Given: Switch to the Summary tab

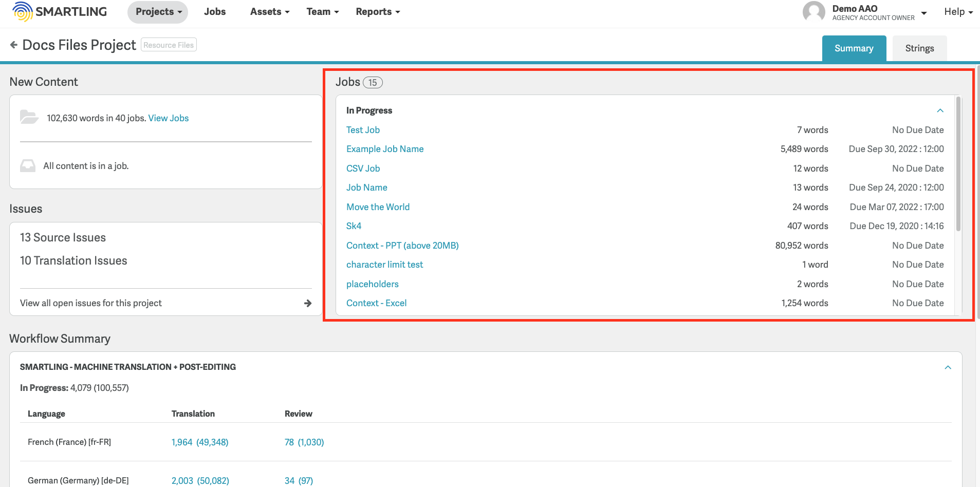Looking at the screenshot, I should [x=854, y=48].
